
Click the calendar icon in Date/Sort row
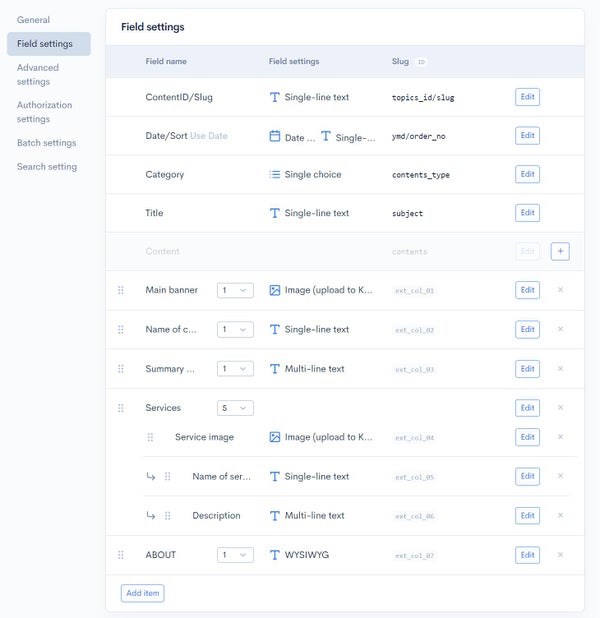tap(275, 136)
